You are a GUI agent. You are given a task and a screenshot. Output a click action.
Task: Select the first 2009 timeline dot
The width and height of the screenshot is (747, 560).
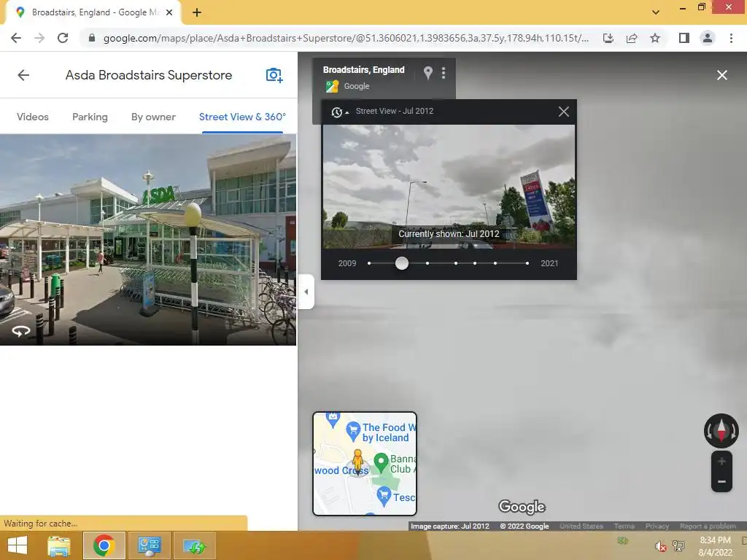click(x=369, y=263)
